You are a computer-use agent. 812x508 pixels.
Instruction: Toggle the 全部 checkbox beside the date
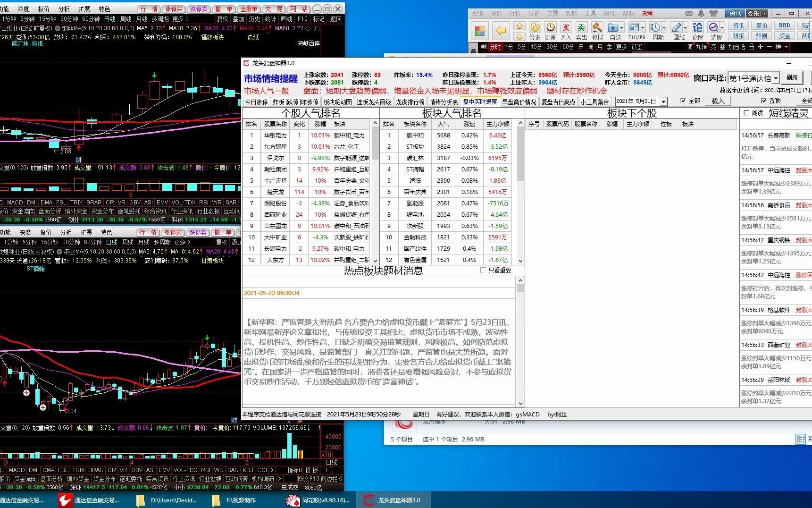tap(683, 101)
